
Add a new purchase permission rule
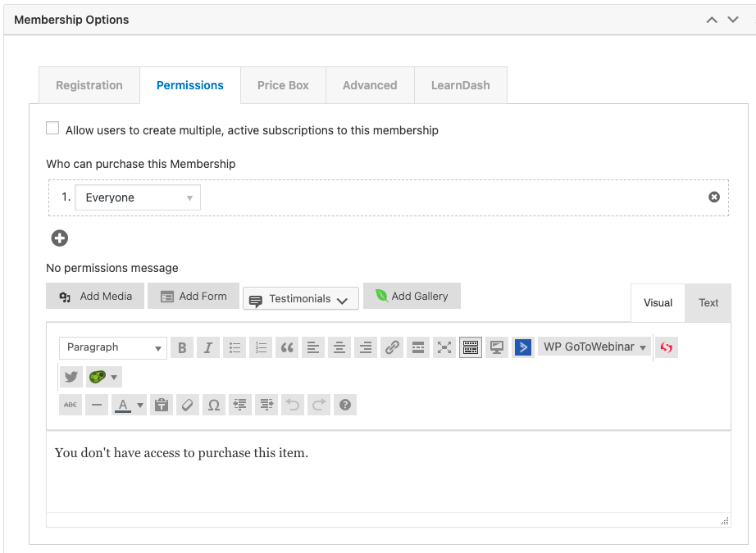click(x=60, y=238)
